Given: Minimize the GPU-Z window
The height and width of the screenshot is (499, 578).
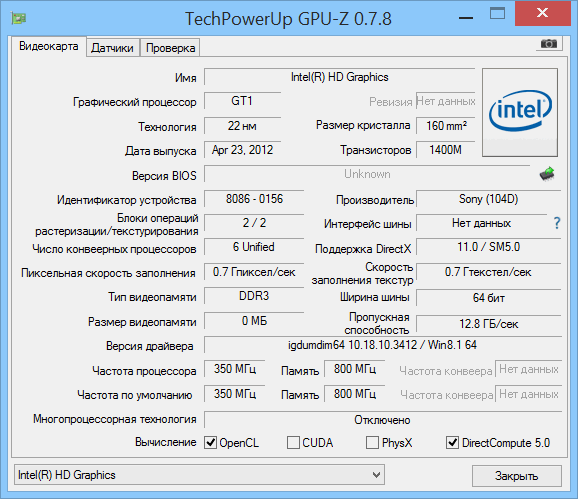Looking at the screenshot, I should coord(466,18).
